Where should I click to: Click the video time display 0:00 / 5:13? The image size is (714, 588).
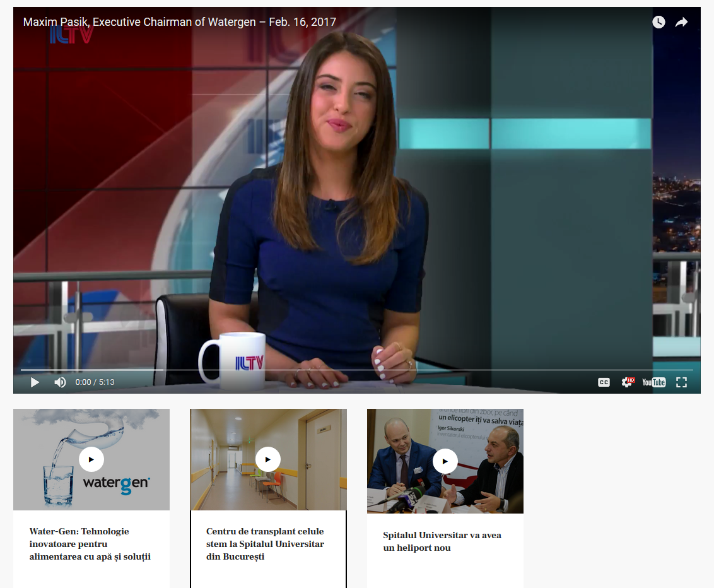pos(95,382)
